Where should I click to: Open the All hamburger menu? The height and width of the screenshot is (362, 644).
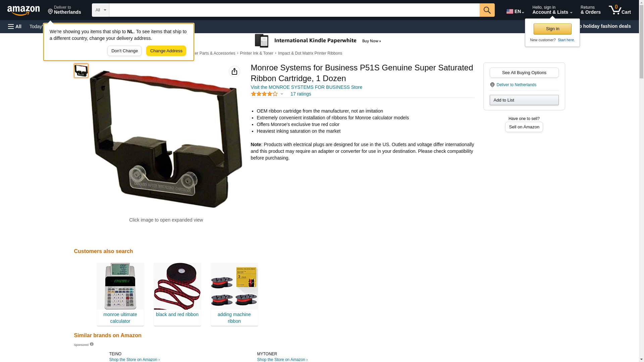pyautogui.click(x=15, y=26)
